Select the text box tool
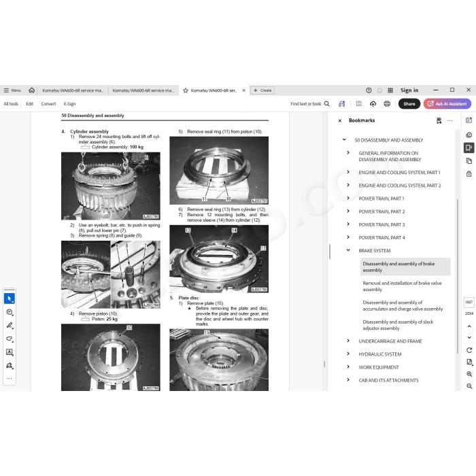Viewport: 476px width, 476px height. click(10, 352)
